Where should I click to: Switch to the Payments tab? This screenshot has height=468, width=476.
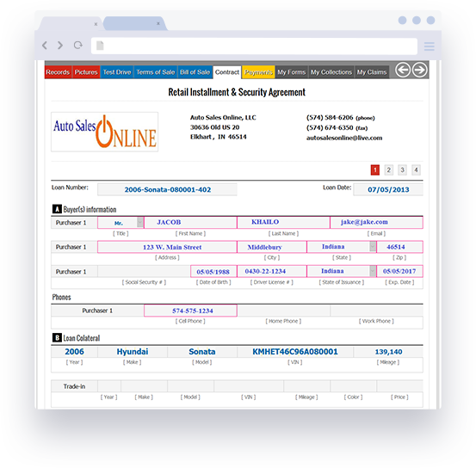click(258, 72)
